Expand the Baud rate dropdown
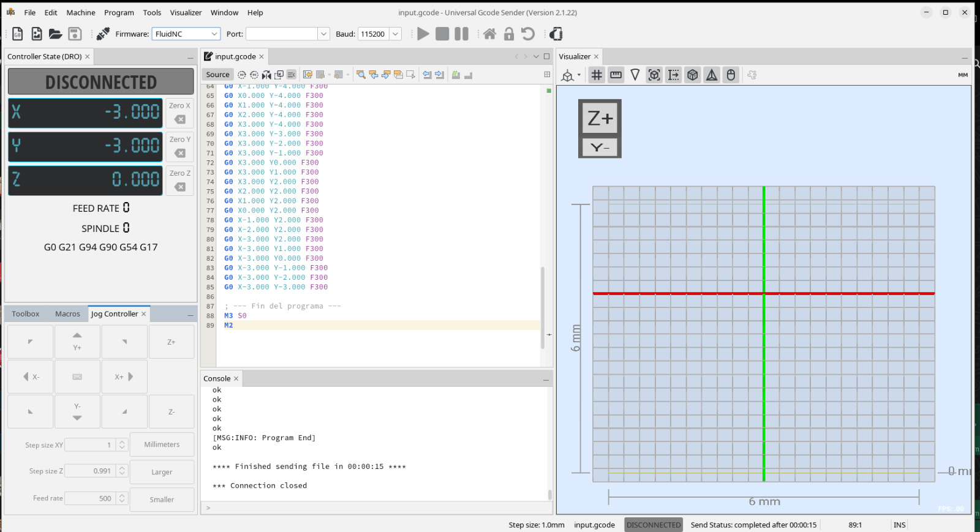 click(396, 34)
